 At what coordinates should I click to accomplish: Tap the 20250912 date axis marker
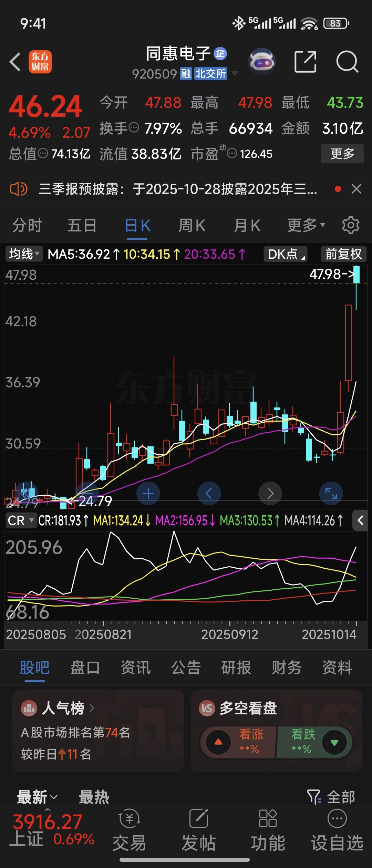(x=230, y=634)
